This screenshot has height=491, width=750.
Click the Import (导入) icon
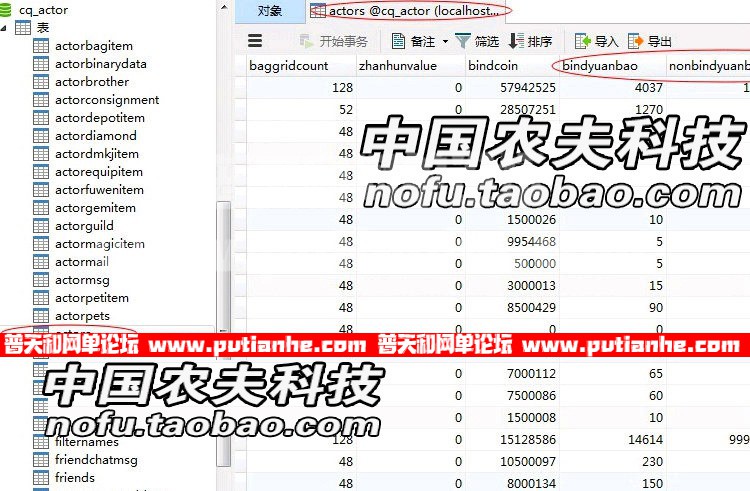click(583, 41)
